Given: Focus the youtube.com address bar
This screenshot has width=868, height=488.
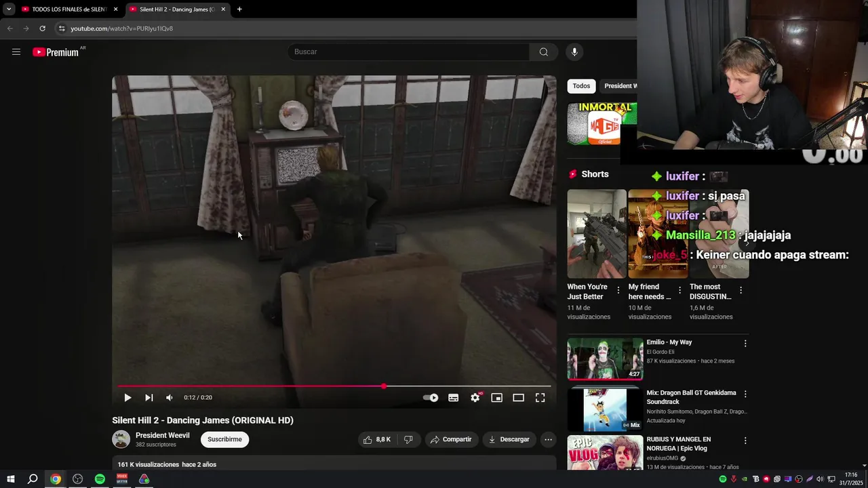Looking at the screenshot, I should pyautogui.click(x=346, y=28).
